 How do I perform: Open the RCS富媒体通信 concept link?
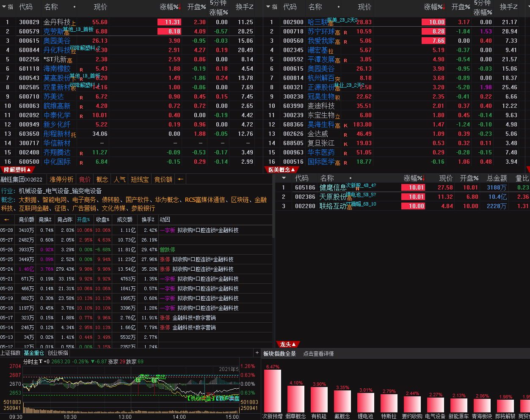[x=205, y=200]
